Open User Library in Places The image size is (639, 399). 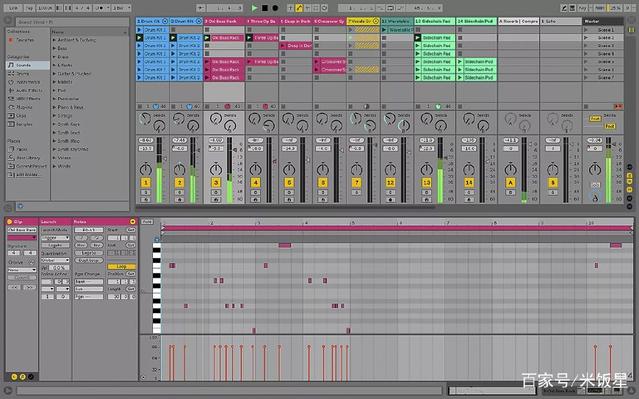click(28, 158)
